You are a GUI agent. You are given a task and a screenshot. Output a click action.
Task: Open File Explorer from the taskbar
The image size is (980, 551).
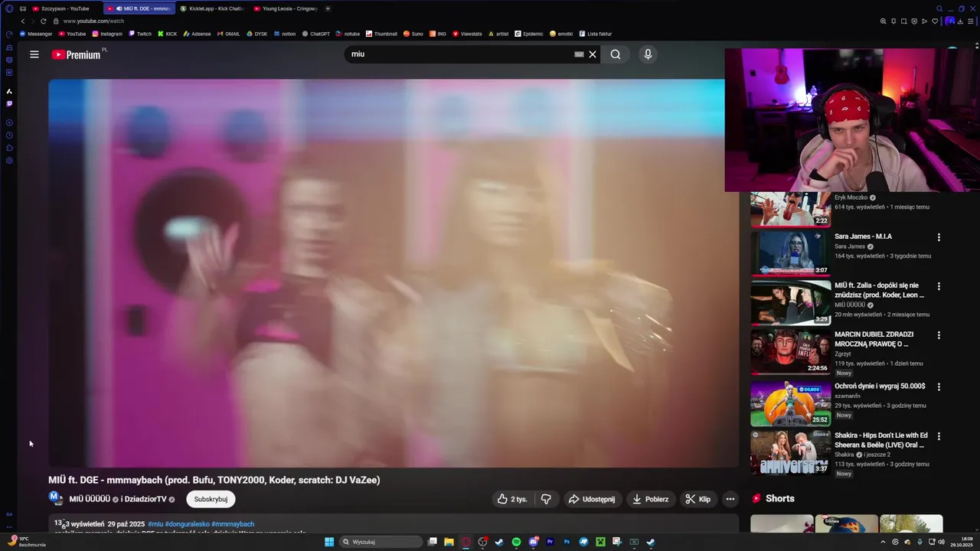(x=449, y=542)
